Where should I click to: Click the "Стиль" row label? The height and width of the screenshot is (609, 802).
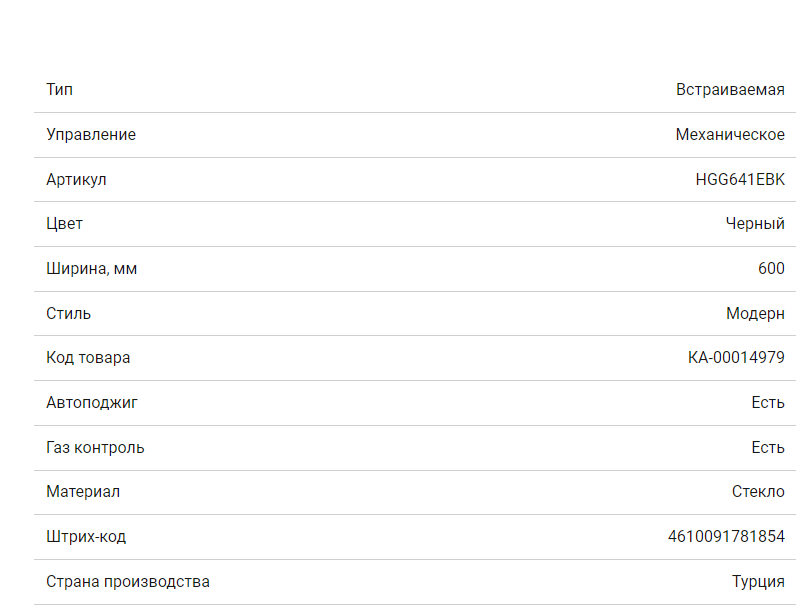tap(68, 314)
